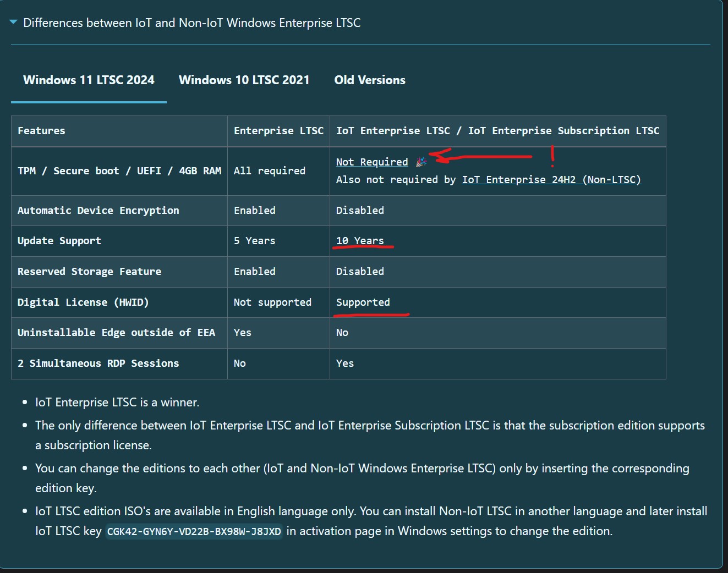Click the party popper emoji beside Not Required
Viewport: 728px width, 573px height.
click(421, 162)
